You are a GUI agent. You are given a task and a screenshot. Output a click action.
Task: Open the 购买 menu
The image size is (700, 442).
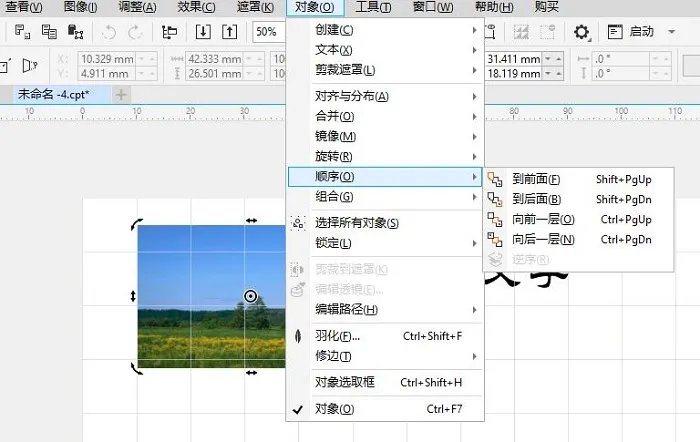(x=546, y=7)
